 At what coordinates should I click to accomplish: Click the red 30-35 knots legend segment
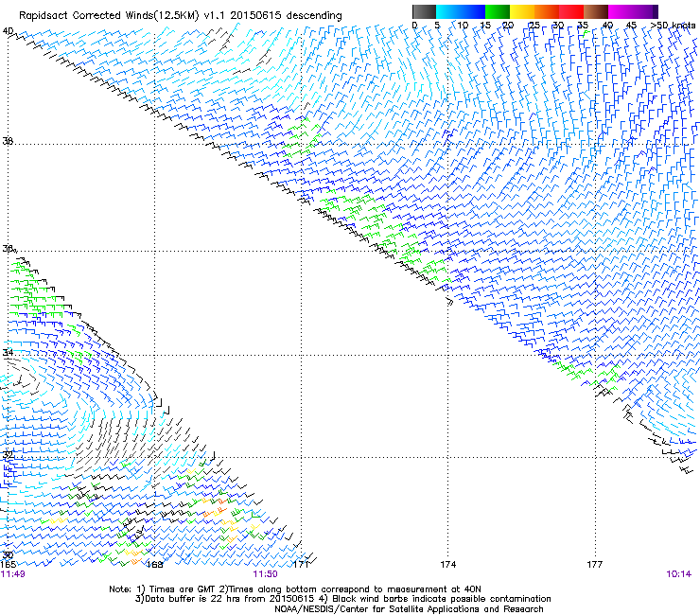point(571,11)
